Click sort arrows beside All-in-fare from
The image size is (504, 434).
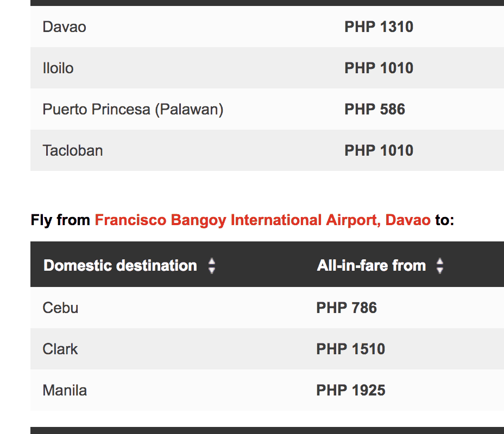click(440, 266)
